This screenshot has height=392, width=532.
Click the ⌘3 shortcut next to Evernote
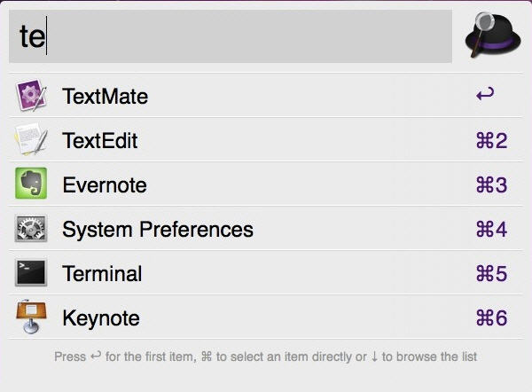pos(491,185)
